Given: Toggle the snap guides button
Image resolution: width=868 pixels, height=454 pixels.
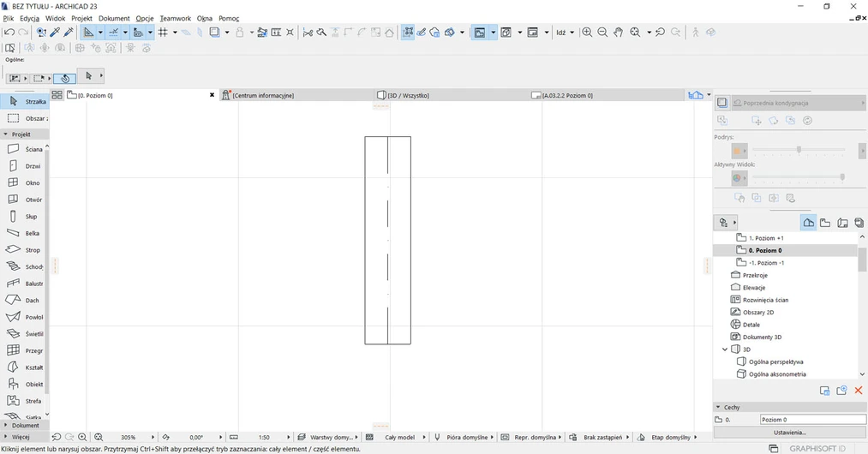Looking at the screenshot, I should click(113, 32).
